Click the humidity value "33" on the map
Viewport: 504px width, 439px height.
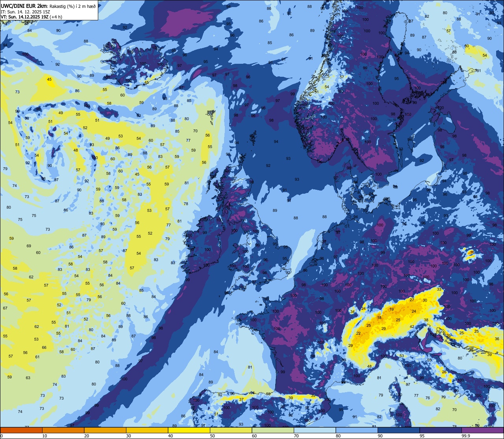click(439, 289)
